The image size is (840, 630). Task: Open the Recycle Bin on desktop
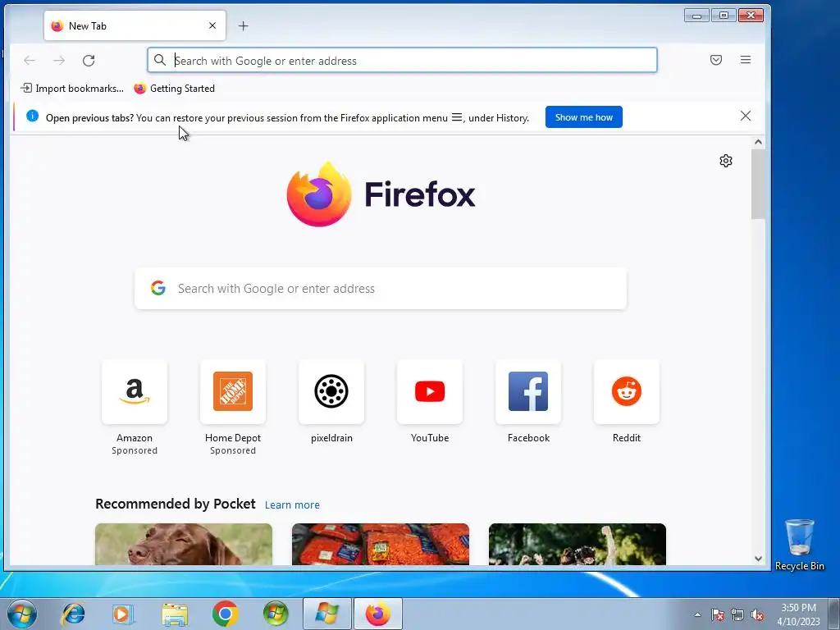pyautogui.click(x=799, y=545)
